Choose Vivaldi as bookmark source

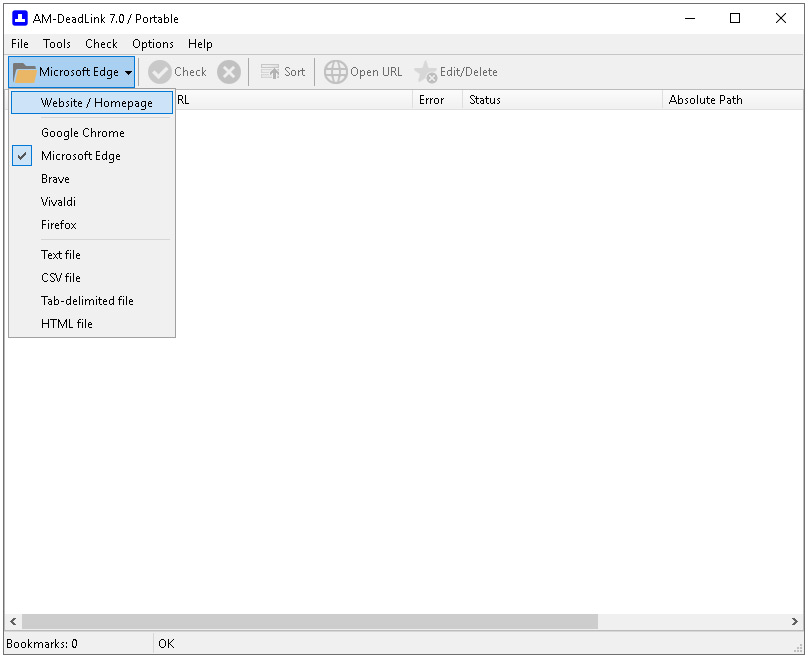point(92,201)
